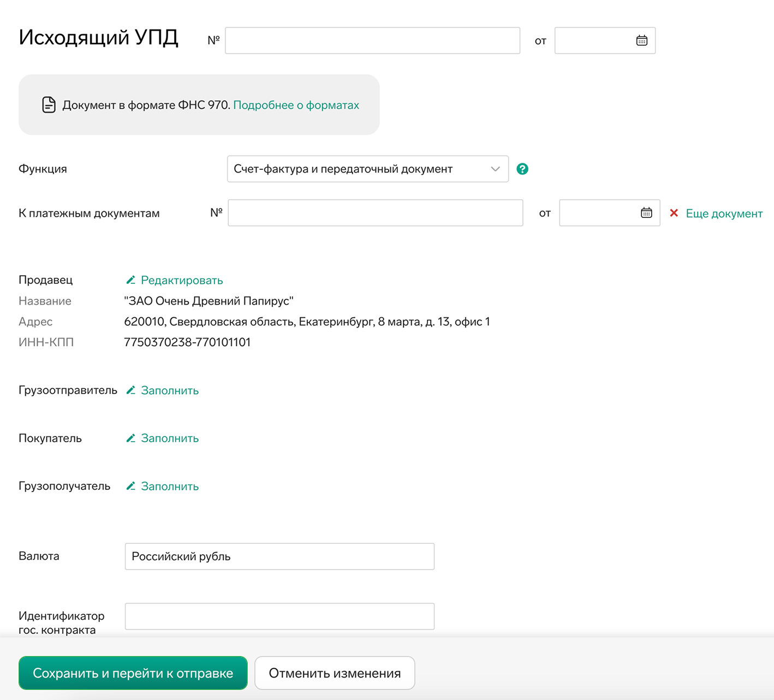The height and width of the screenshot is (700, 774).
Task: Follow the Подробнее о форматах link
Action: click(296, 105)
